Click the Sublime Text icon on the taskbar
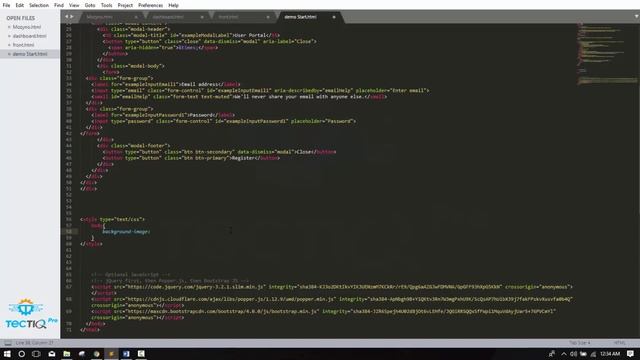Viewport: 640px width, 360px height. tap(111, 354)
